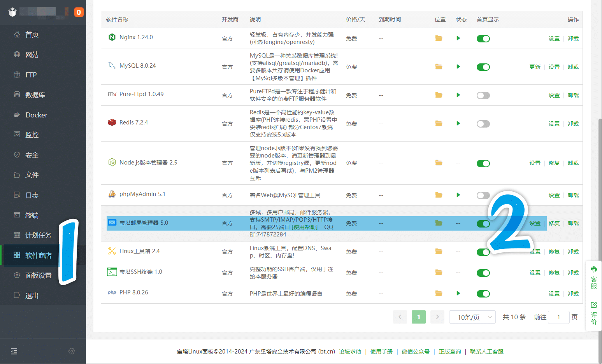
Task: Enable Pure-Ftpd homepage display toggle
Action: click(483, 95)
